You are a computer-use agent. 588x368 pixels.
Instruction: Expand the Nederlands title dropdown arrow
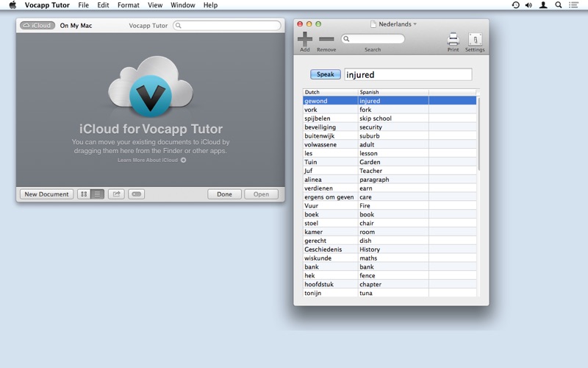(x=415, y=24)
